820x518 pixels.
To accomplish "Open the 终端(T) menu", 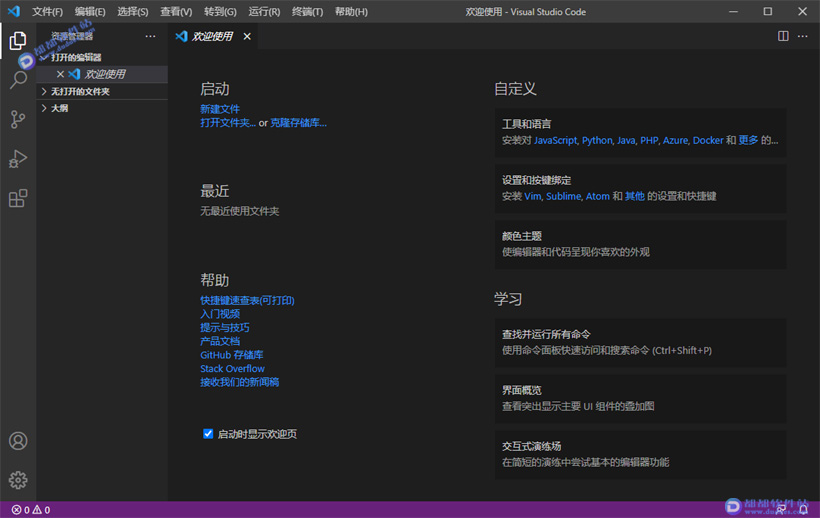I will point(307,11).
